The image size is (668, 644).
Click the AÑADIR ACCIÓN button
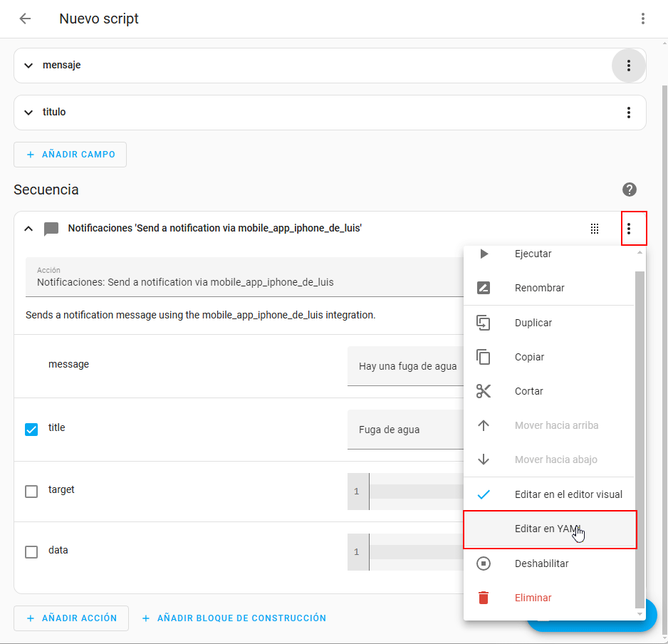click(x=71, y=618)
